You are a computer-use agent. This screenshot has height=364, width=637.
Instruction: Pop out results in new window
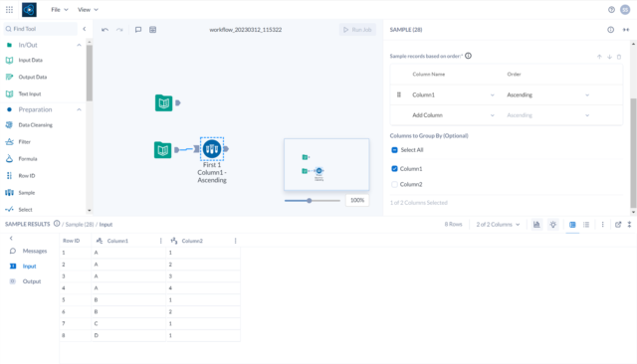click(x=618, y=225)
